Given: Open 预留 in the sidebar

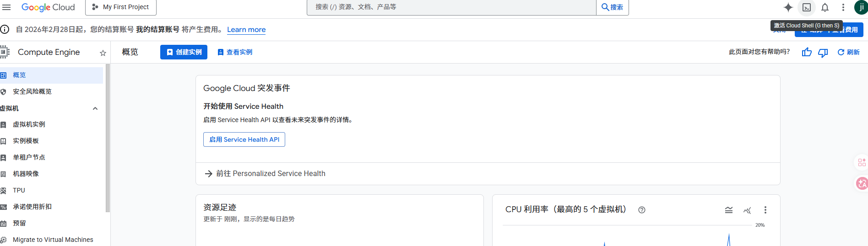Looking at the screenshot, I should click(x=51, y=224).
